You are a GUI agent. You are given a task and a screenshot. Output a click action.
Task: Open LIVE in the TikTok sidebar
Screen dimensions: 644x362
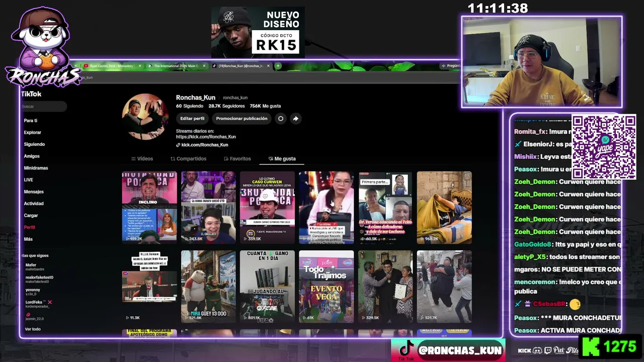point(28,180)
